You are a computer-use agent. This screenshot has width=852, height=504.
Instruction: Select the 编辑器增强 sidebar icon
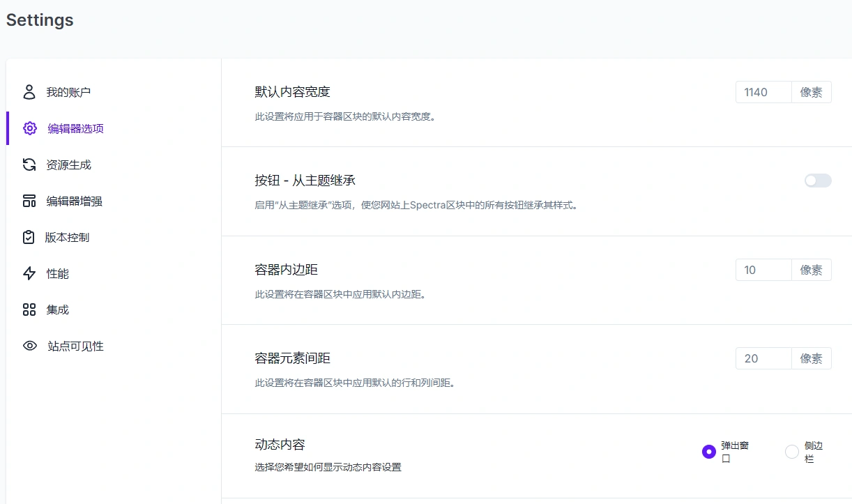(29, 201)
